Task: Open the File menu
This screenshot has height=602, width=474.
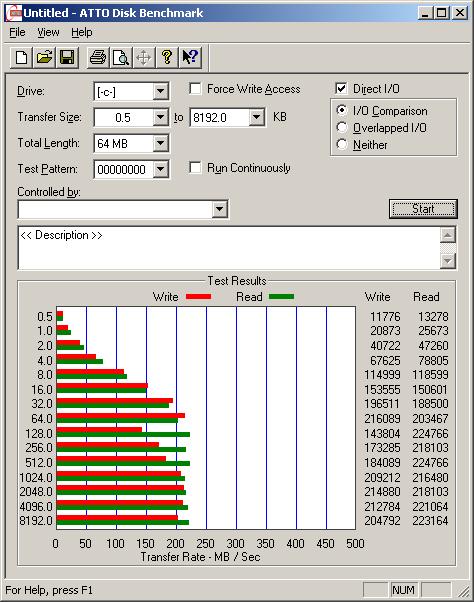Action: pyautogui.click(x=17, y=32)
